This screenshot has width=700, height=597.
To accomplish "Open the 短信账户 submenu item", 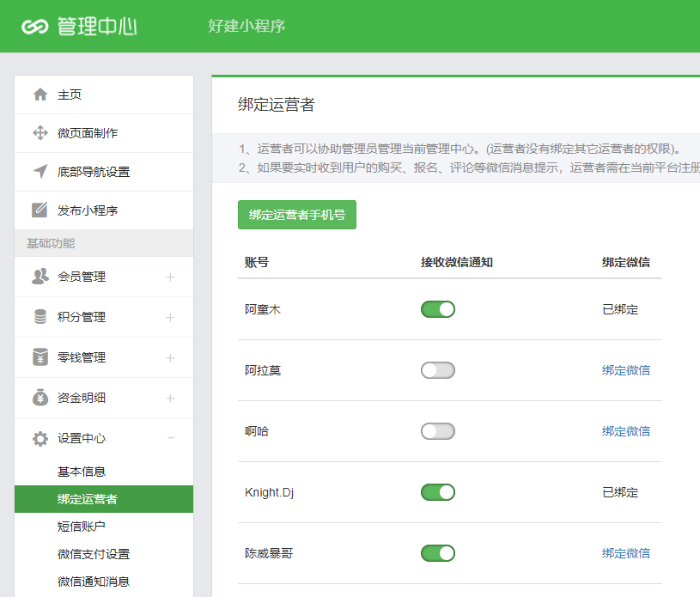I will [x=82, y=527].
